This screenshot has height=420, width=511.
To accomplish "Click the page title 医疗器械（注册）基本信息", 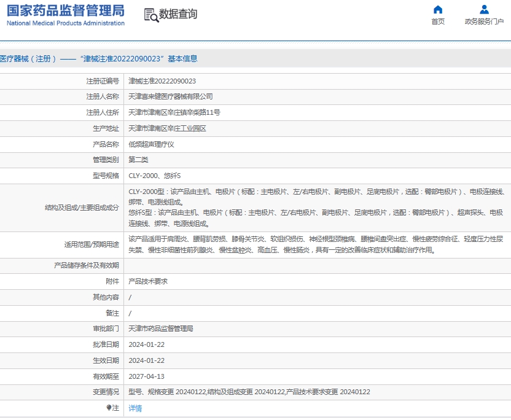I will [x=99, y=59].
